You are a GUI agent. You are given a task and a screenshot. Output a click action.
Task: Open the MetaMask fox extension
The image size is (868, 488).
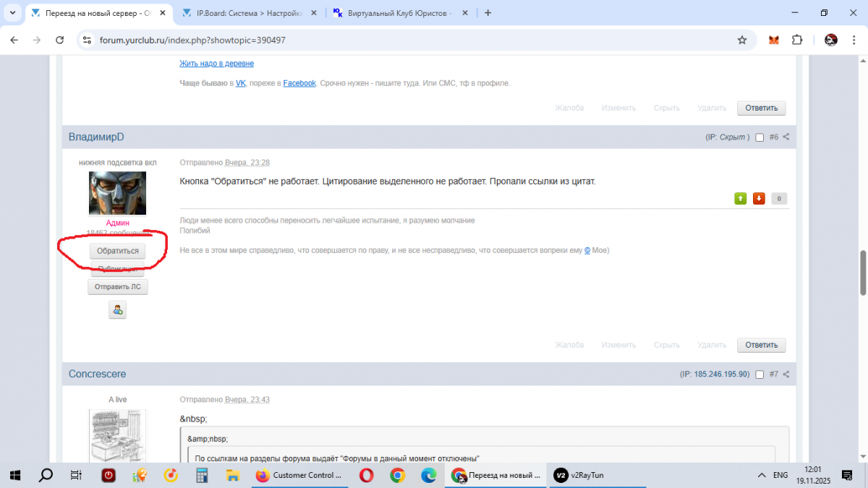[774, 40]
